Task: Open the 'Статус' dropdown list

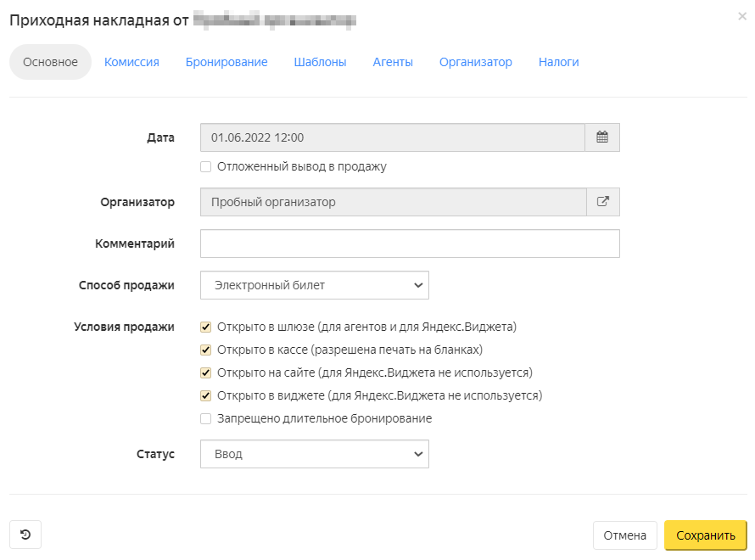Action: click(x=315, y=454)
